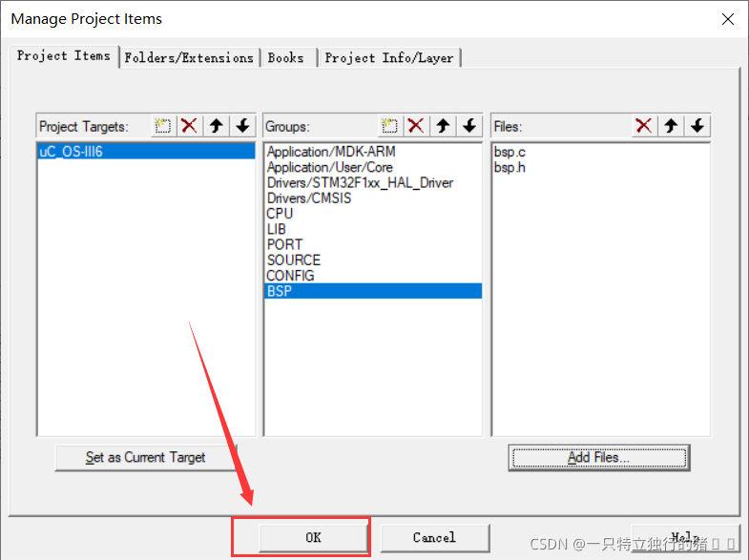Switch to Project Items tab
Screen dimensions: 749x560
click(x=64, y=56)
